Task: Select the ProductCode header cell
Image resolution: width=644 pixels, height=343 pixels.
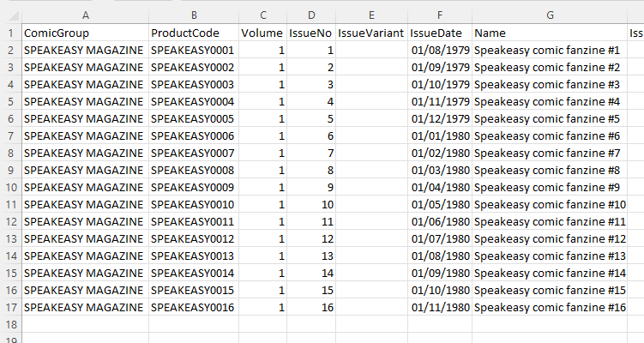Action: 194,33
